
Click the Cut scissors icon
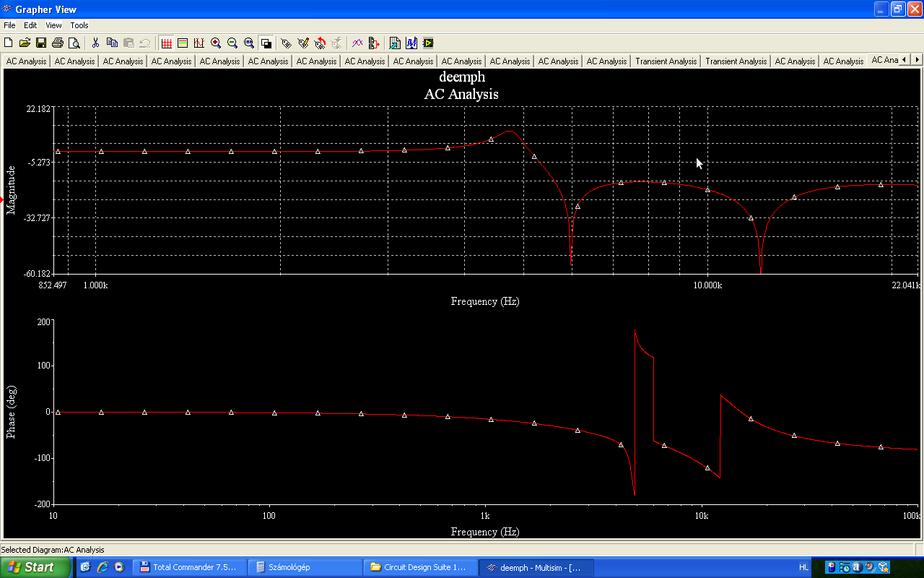click(95, 43)
